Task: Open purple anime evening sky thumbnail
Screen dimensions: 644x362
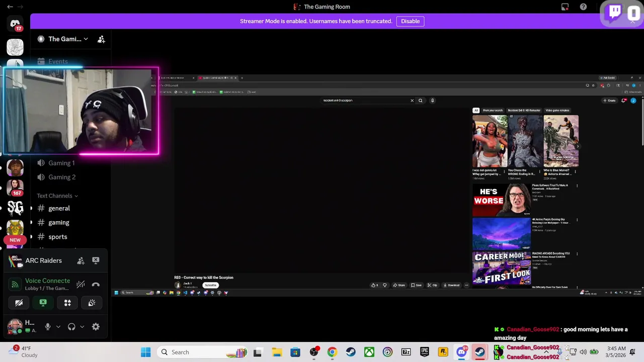Action: point(501,234)
